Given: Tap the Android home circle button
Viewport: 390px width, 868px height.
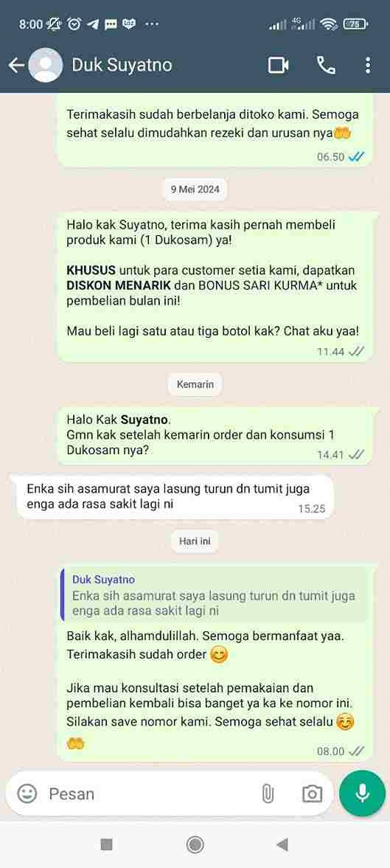Looking at the screenshot, I should (x=195, y=844).
